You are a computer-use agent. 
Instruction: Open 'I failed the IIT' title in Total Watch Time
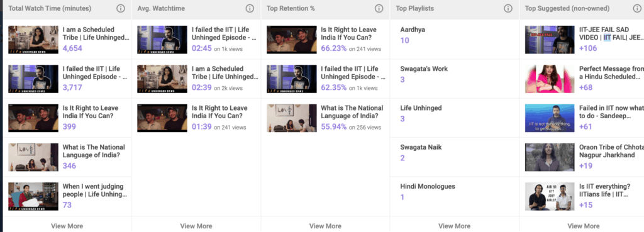click(95, 73)
